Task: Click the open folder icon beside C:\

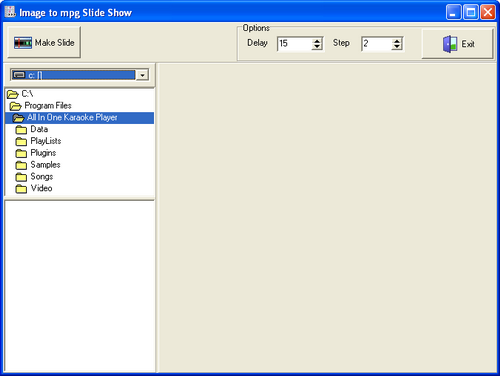Action: pyautogui.click(x=12, y=94)
